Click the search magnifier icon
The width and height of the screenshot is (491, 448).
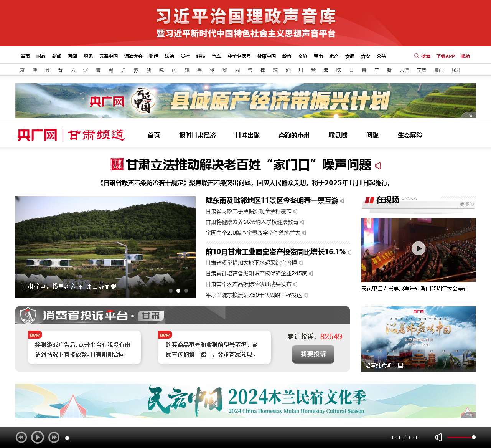click(x=417, y=56)
